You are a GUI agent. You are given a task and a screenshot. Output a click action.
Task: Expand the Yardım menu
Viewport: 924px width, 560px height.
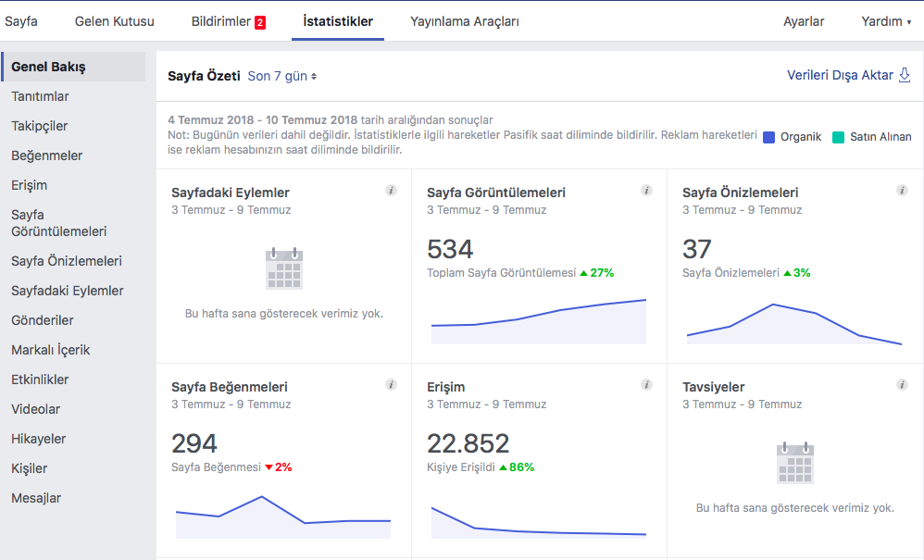(886, 21)
